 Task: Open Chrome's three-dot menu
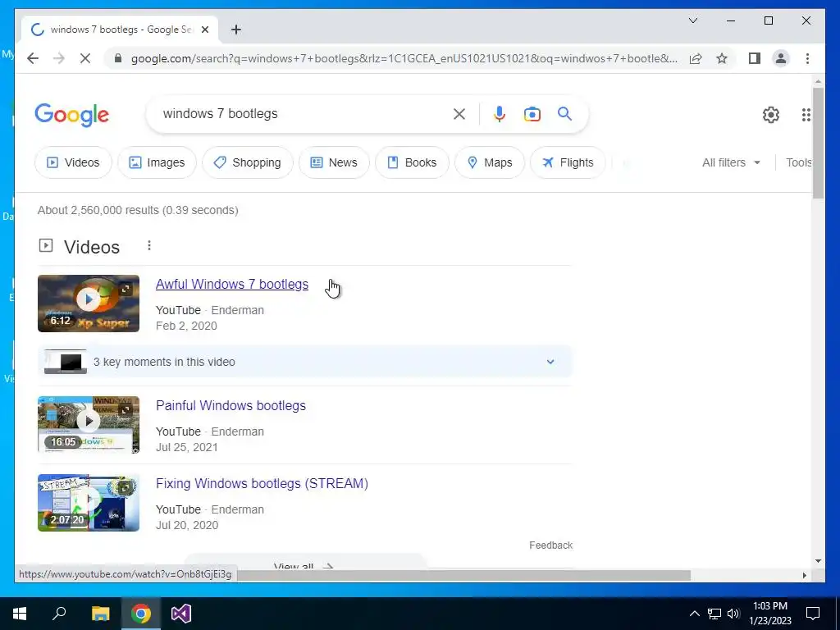pos(807,58)
